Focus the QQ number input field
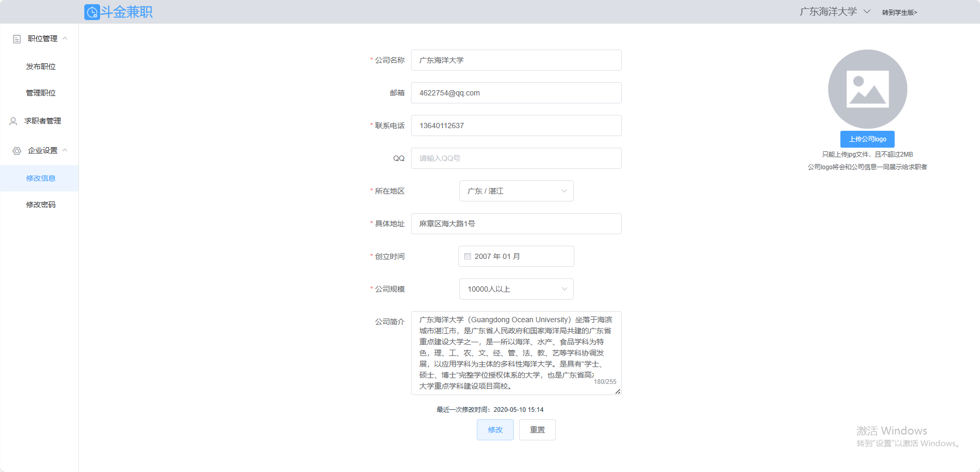 [516, 158]
